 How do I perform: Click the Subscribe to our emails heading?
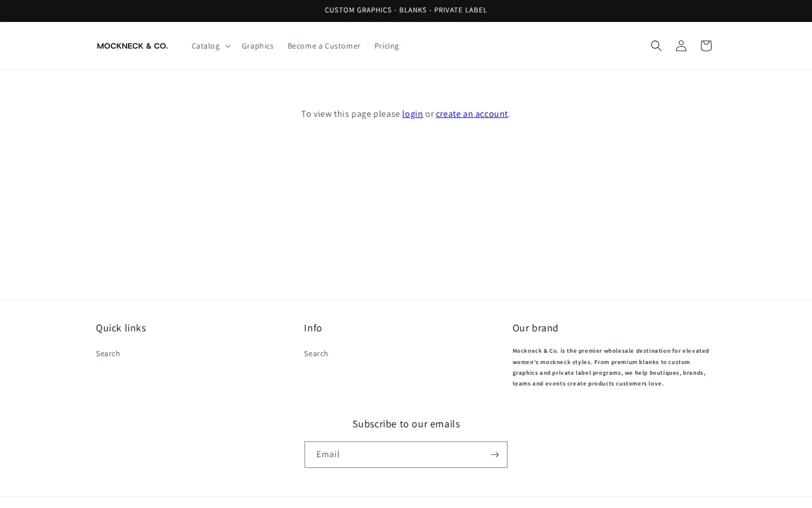click(x=406, y=424)
